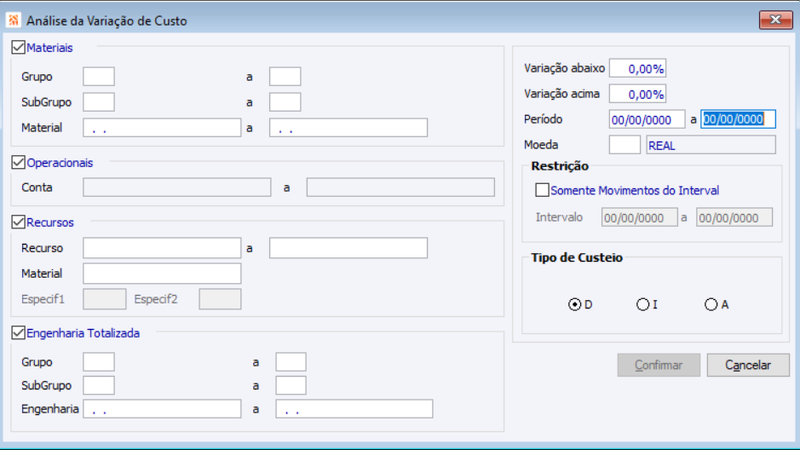The width and height of the screenshot is (800, 450).
Task: Click the Conta start field
Action: point(177,187)
